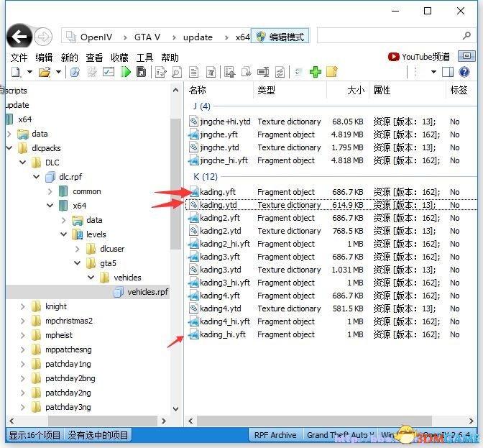
Task: Click the file list horizontal scrollbar
Action: click(x=314, y=421)
